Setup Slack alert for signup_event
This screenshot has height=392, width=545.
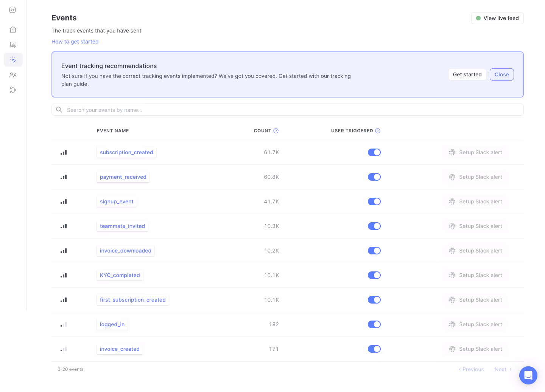(476, 201)
